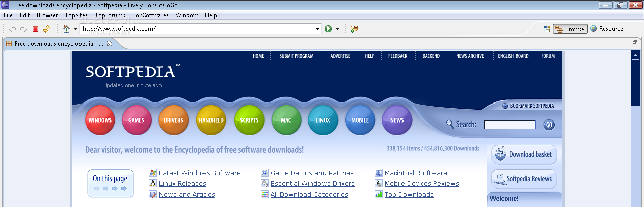Click in the Softpedia Search box
The image size is (644, 207).
tap(510, 125)
